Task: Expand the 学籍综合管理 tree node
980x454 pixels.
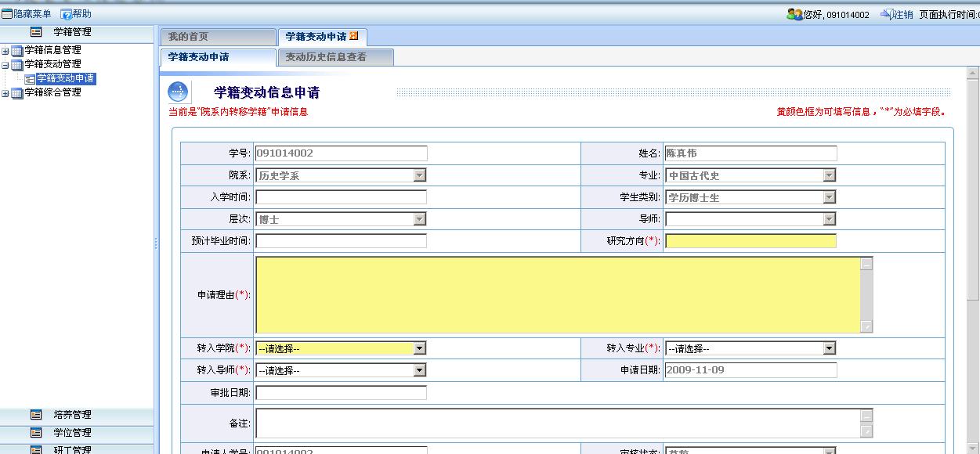Action: [x=5, y=93]
